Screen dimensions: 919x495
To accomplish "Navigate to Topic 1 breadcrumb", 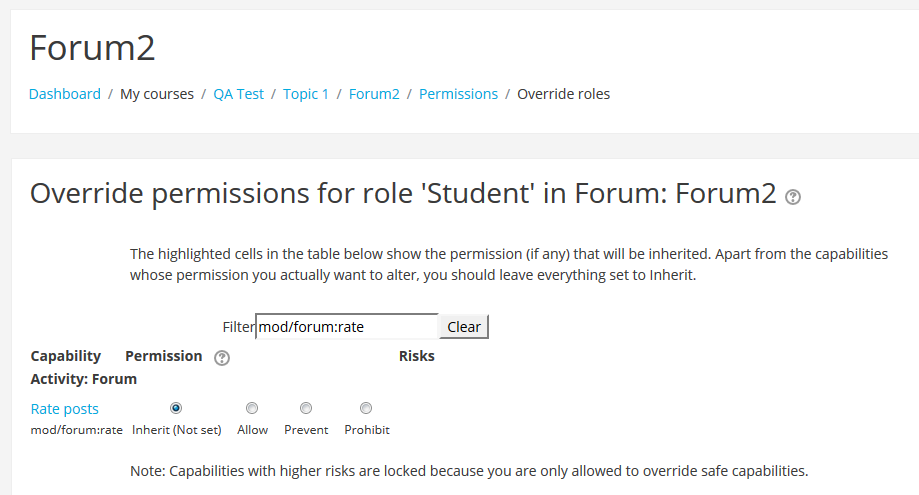I will click(306, 94).
